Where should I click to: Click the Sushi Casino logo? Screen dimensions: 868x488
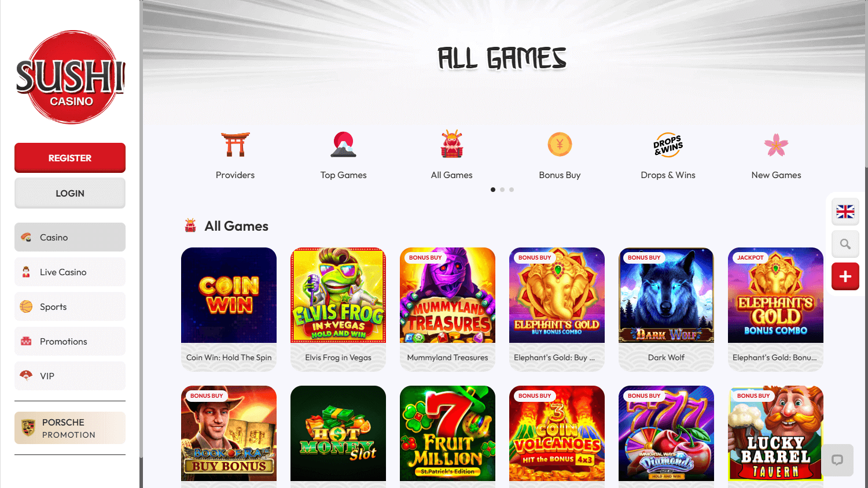pos(70,77)
